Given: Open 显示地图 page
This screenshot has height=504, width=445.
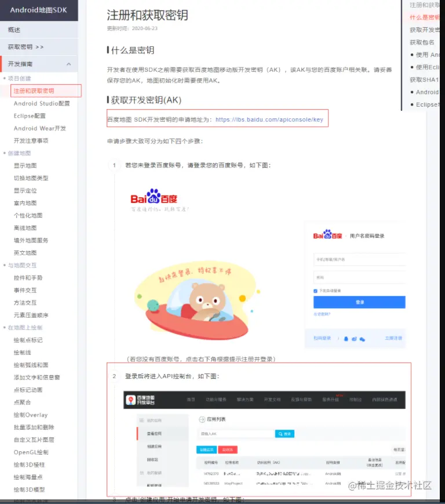Looking at the screenshot, I should click(x=25, y=165).
